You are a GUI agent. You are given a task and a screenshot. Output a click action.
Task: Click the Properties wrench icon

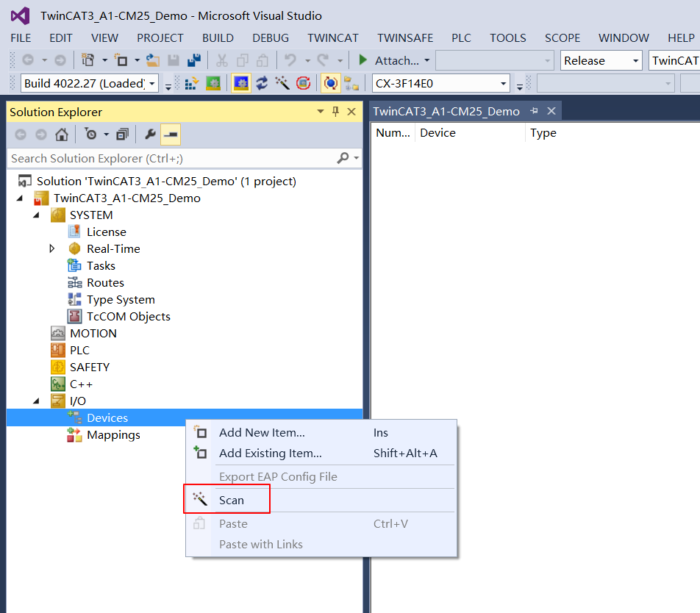pyautogui.click(x=151, y=135)
